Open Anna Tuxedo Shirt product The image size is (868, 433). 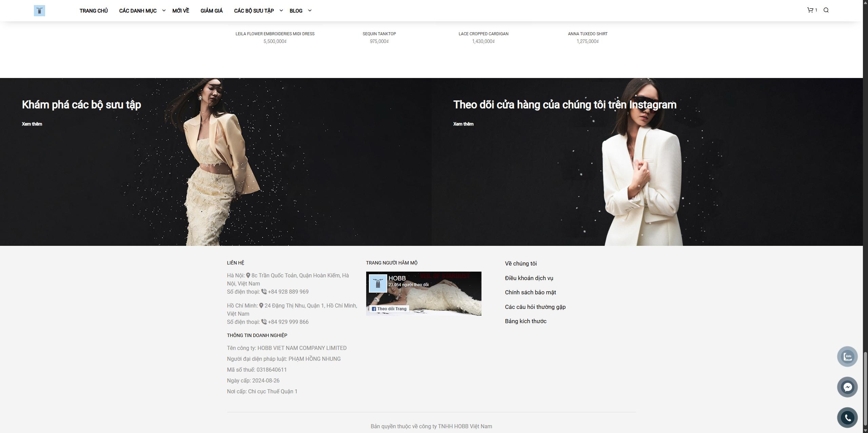588,34
